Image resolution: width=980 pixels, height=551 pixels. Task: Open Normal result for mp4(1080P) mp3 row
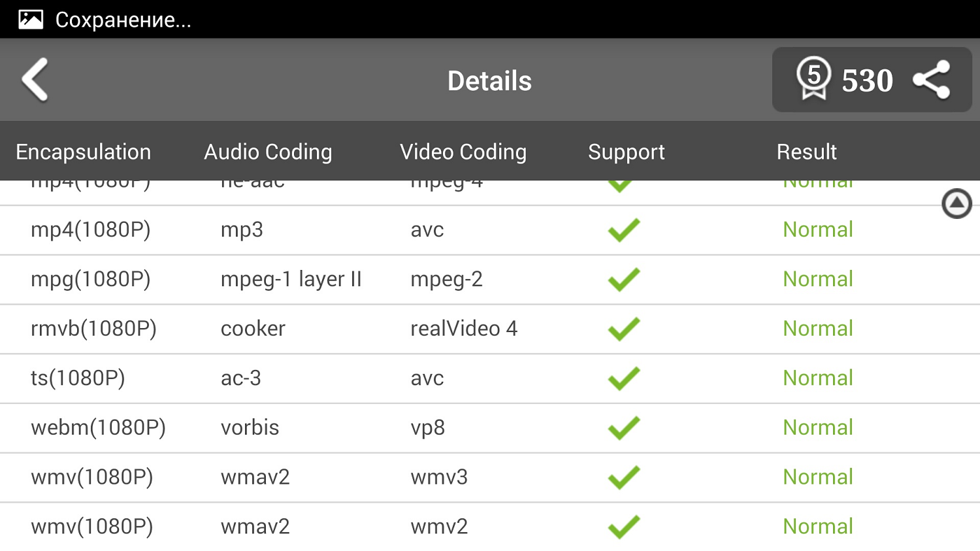(818, 229)
